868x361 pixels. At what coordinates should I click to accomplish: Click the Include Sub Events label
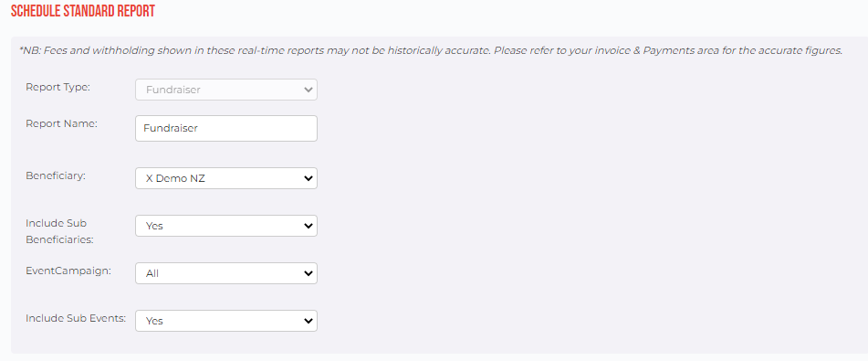[x=76, y=318]
